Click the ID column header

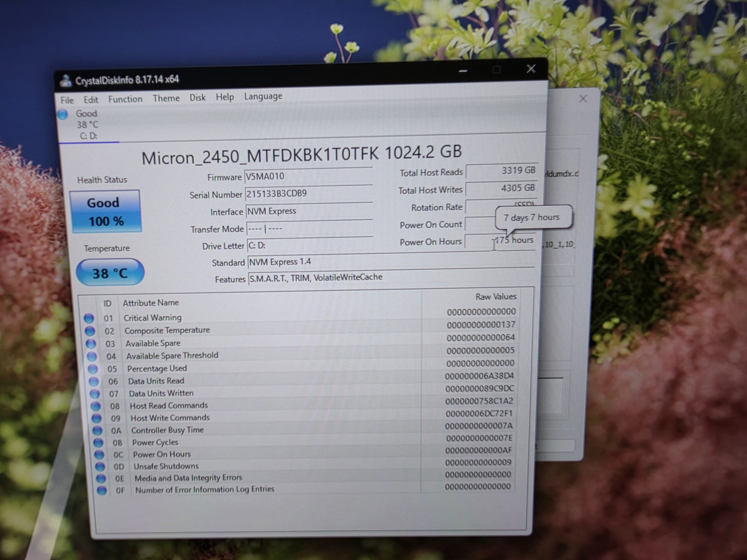tap(107, 303)
